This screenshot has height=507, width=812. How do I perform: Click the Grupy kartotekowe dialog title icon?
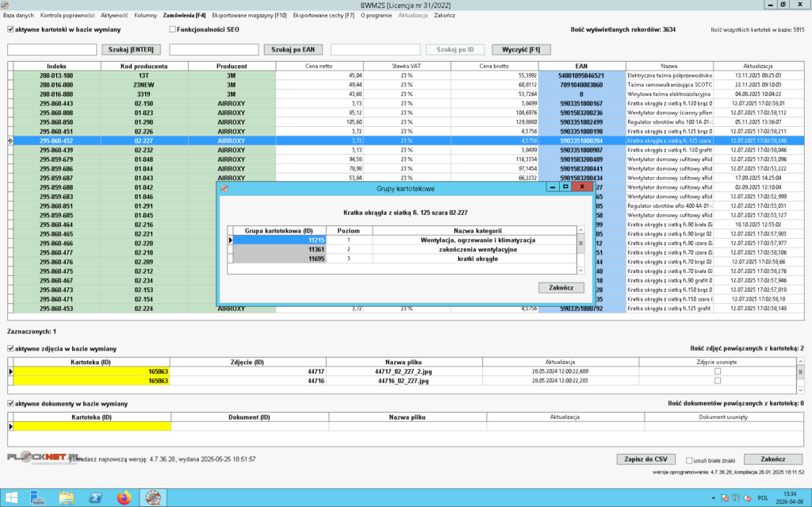point(224,189)
